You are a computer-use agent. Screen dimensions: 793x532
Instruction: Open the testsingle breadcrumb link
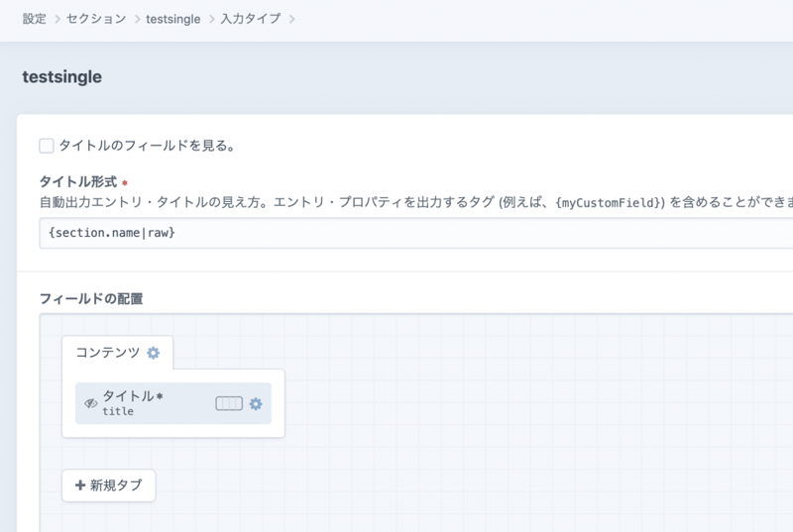[x=173, y=18]
